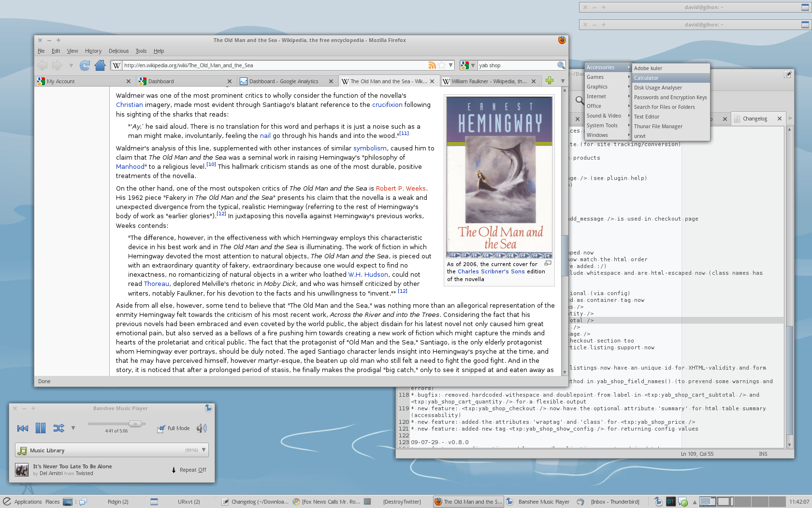Add a new Firefox tab

tap(549, 81)
